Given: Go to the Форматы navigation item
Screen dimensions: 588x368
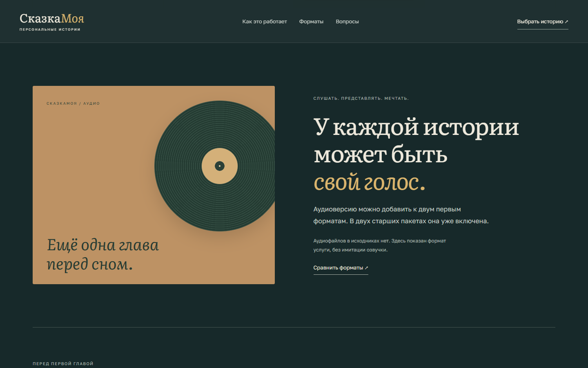Looking at the screenshot, I should pyautogui.click(x=311, y=22).
